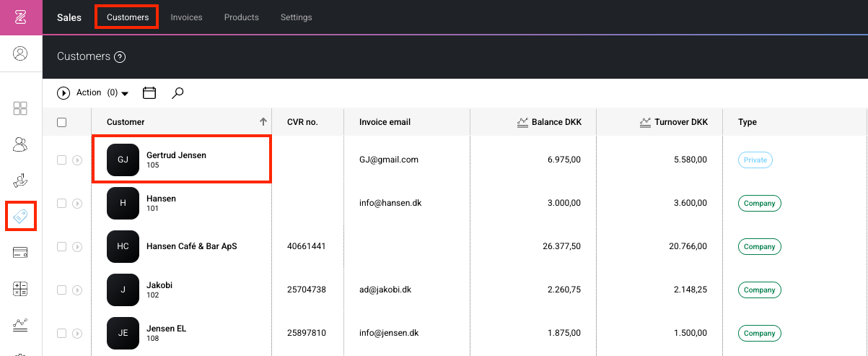Click email ad@jakobi.dk
Viewport: 868px width, 356px height.
tap(385, 290)
